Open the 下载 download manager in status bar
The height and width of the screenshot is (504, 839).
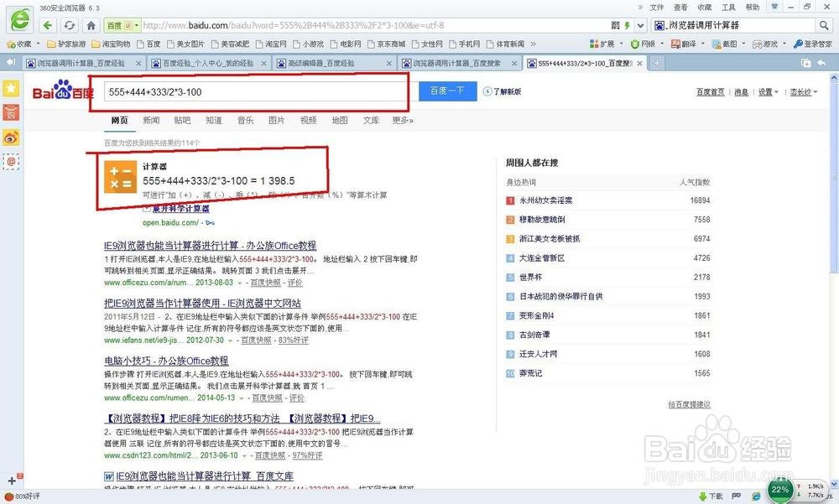click(x=711, y=496)
